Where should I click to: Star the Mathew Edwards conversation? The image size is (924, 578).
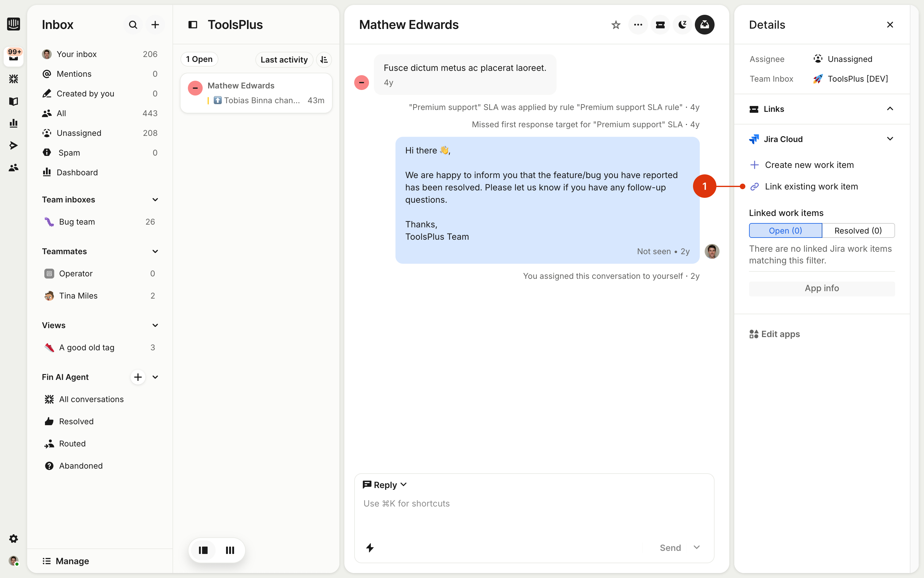pos(616,25)
